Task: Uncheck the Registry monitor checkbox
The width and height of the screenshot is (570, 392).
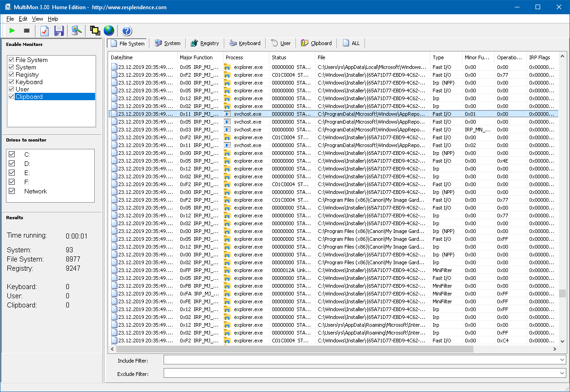Action: click(11, 74)
